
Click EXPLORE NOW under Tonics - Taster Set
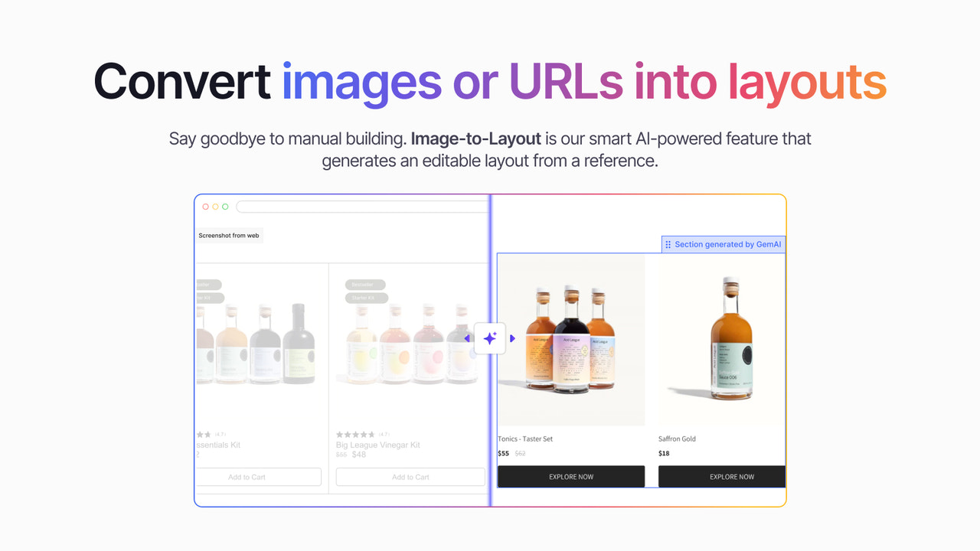coord(571,476)
